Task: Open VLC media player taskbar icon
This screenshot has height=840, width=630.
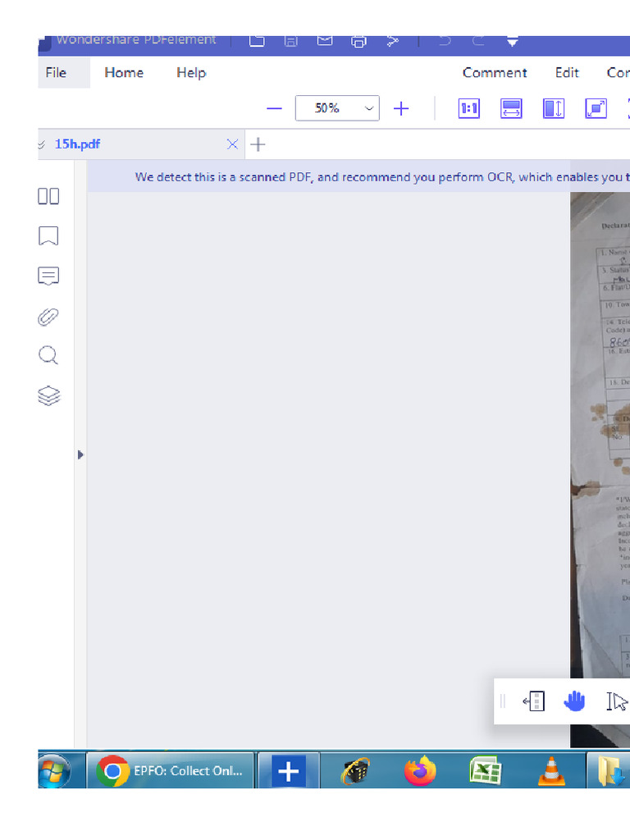Action: tap(551, 771)
